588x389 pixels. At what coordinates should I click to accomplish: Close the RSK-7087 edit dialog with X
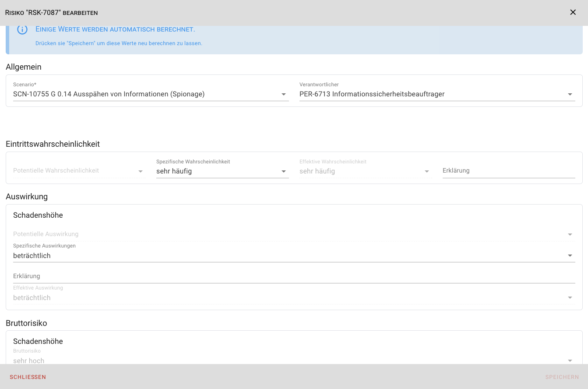pyautogui.click(x=573, y=12)
